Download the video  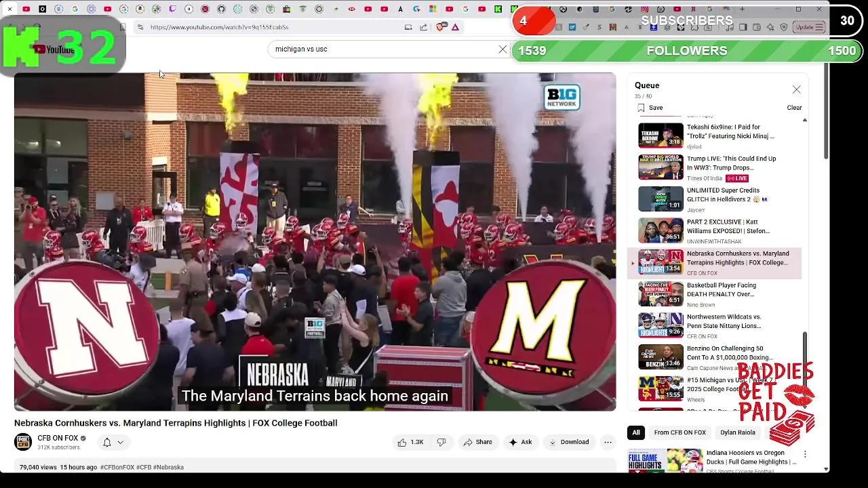pyautogui.click(x=569, y=442)
